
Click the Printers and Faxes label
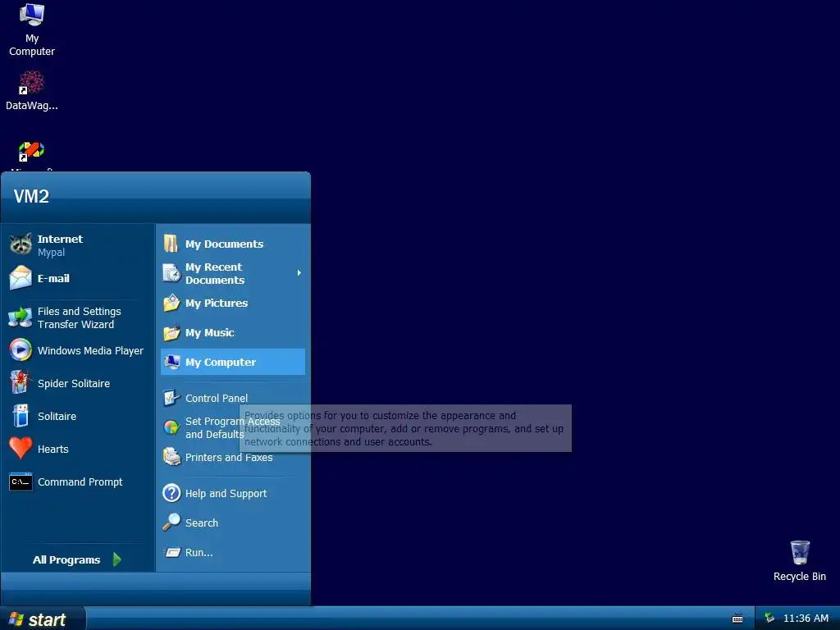(229, 458)
